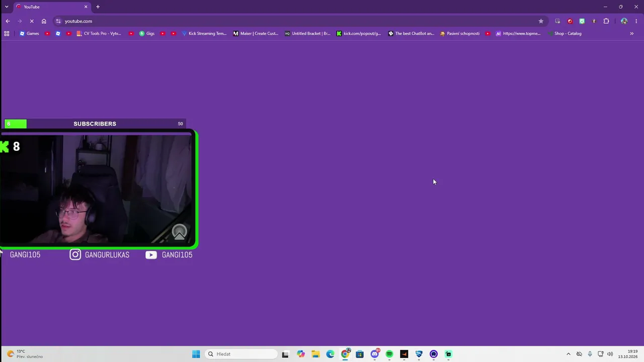Click the Hledat taskbar search box
Image resolution: width=644 pixels, height=362 pixels.
pos(242,354)
